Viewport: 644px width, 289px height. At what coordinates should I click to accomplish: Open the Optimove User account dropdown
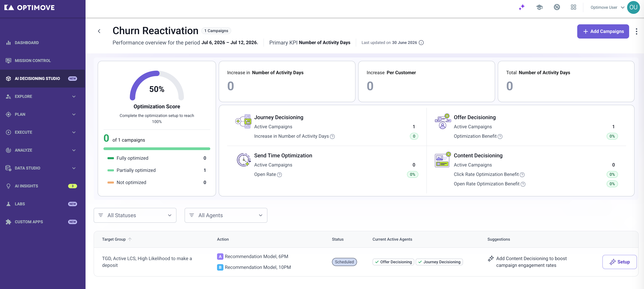click(x=607, y=7)
